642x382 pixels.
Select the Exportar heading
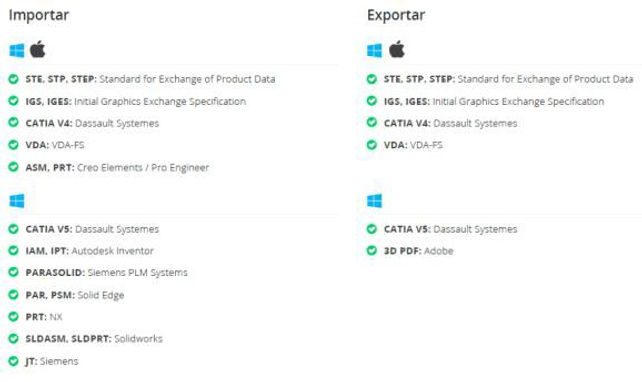click(x=396, y=15)
